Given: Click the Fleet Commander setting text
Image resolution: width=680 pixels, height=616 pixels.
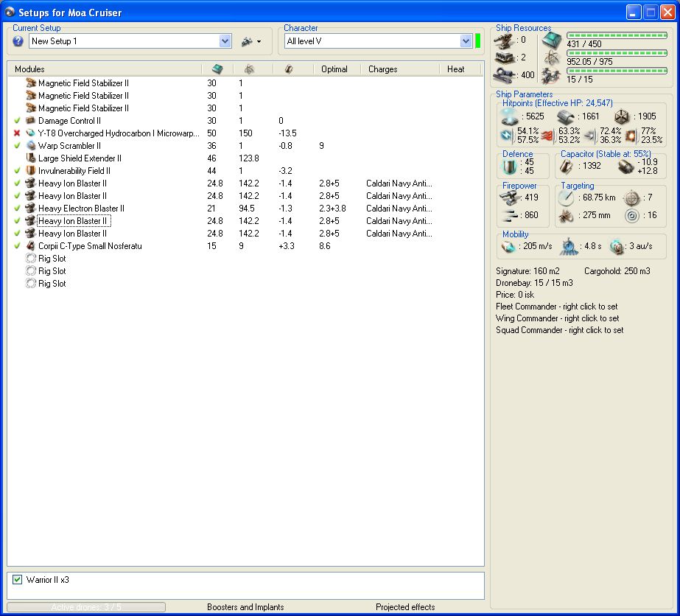Looking at the screenshot, I should coord(557,307).
